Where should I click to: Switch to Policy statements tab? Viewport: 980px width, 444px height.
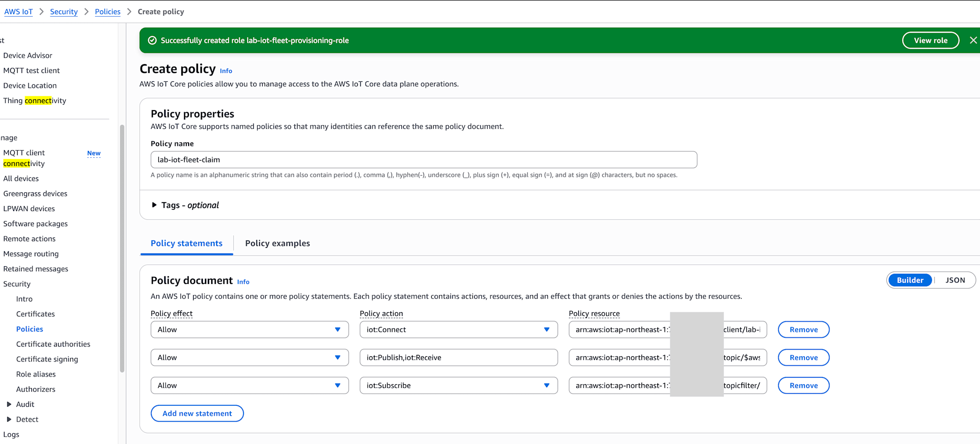pos(187,243)
